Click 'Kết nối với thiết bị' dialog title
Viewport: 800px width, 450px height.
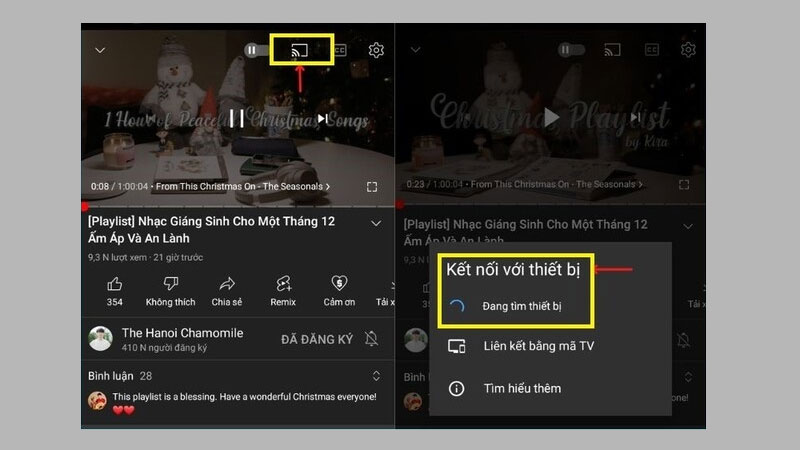[513, 269]
